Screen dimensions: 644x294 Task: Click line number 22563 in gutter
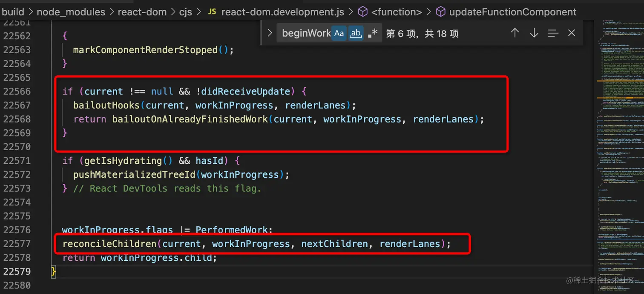click(17, 50)
